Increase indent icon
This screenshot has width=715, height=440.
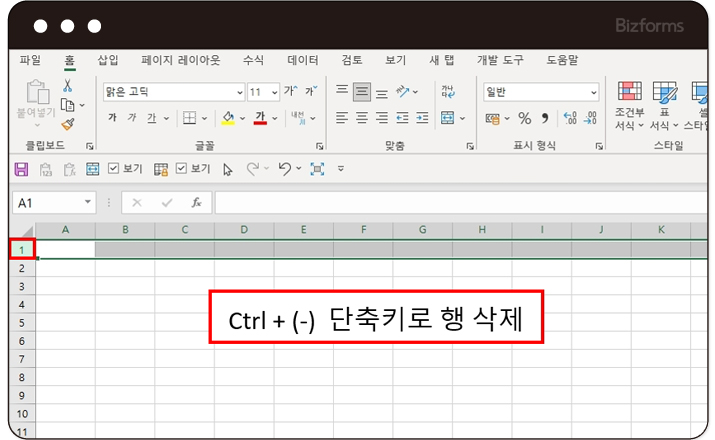pos(422,118)
